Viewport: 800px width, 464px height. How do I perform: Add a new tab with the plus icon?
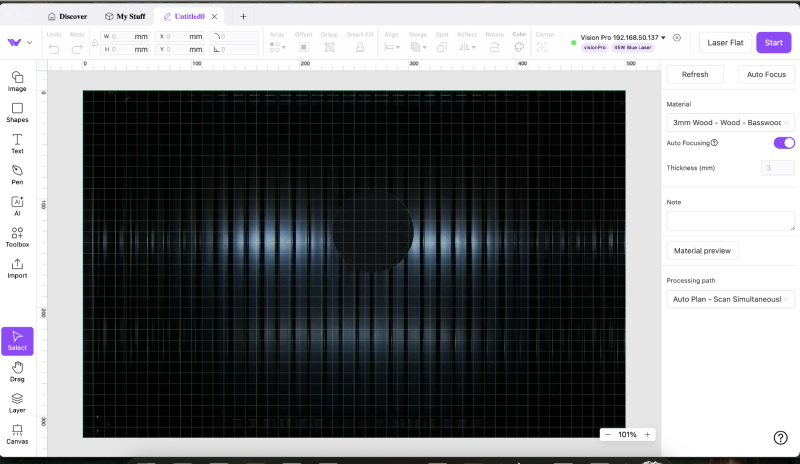coord(243,16)
